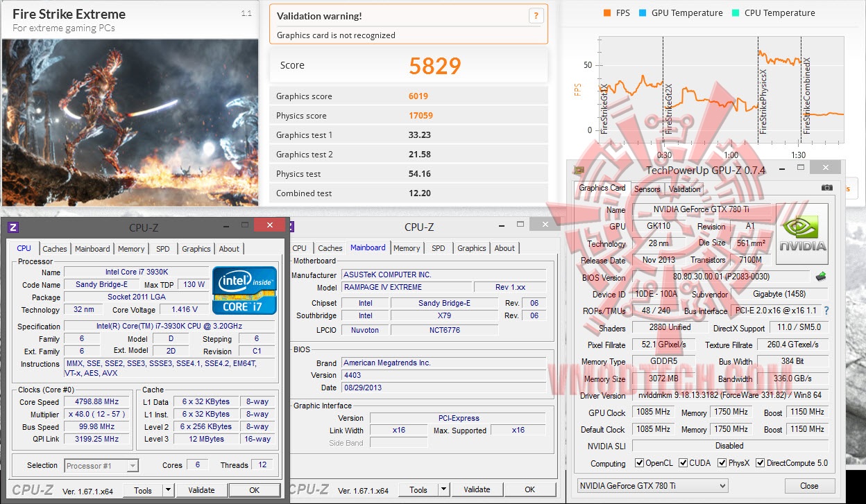This screenshot has width=866, height=504.
Task: Click the blue GPU Temperature legend swatch
Action: click(643, 13)
